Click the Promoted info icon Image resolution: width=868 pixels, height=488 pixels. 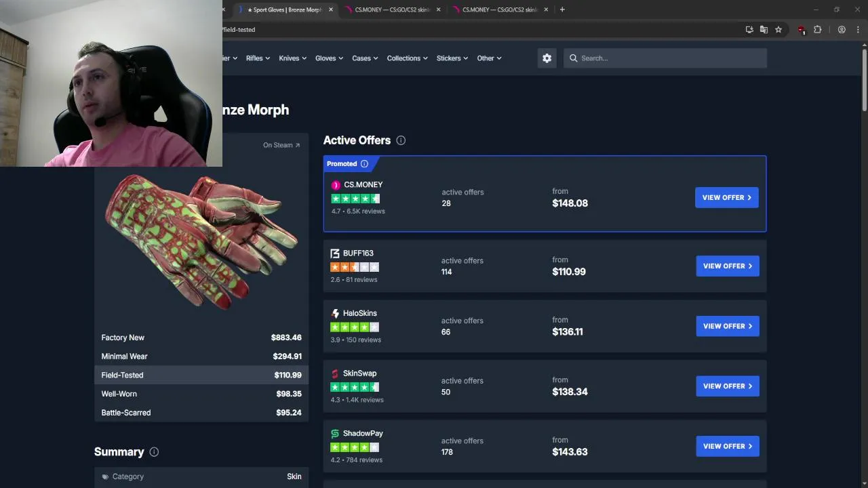tap(364, 163)
